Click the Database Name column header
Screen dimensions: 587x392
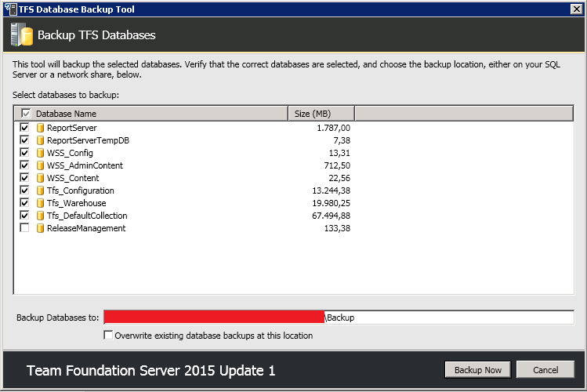[x=151, y=114]
